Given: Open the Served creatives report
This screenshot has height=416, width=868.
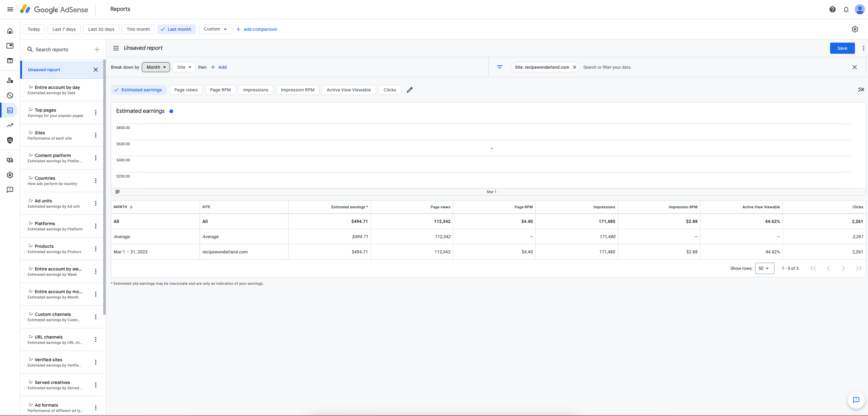Looking at the screenshot, I should pyautogui.click(x=62, y=385).
